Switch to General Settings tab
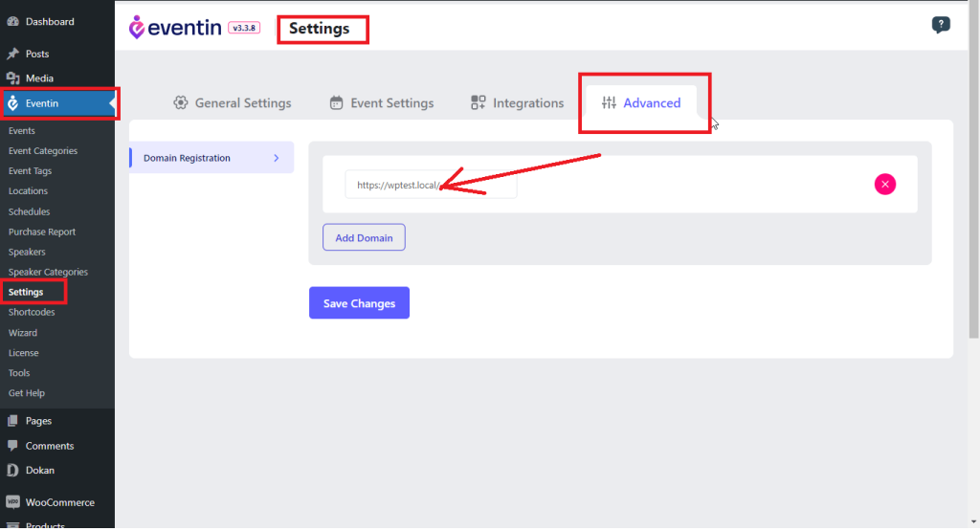The width and height of the screenshot is (980, 531). 233,103
